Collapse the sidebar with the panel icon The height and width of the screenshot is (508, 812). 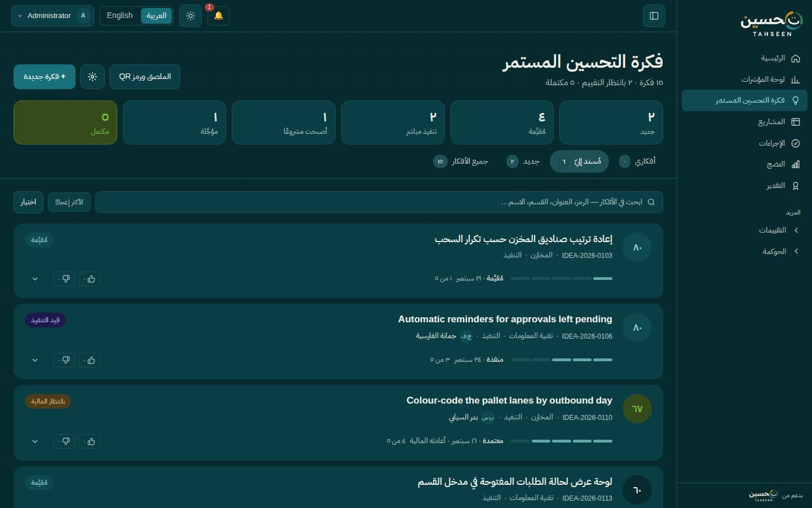[x=654, y=16]
